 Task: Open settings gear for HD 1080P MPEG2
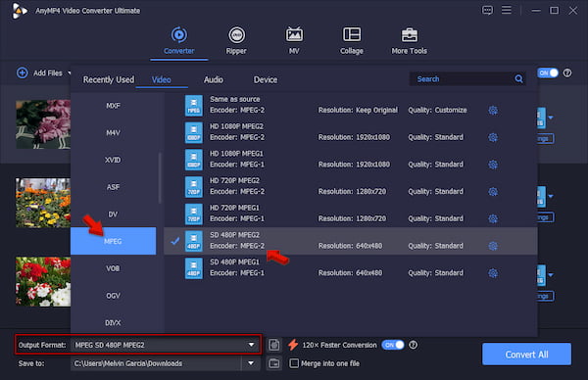493,137
